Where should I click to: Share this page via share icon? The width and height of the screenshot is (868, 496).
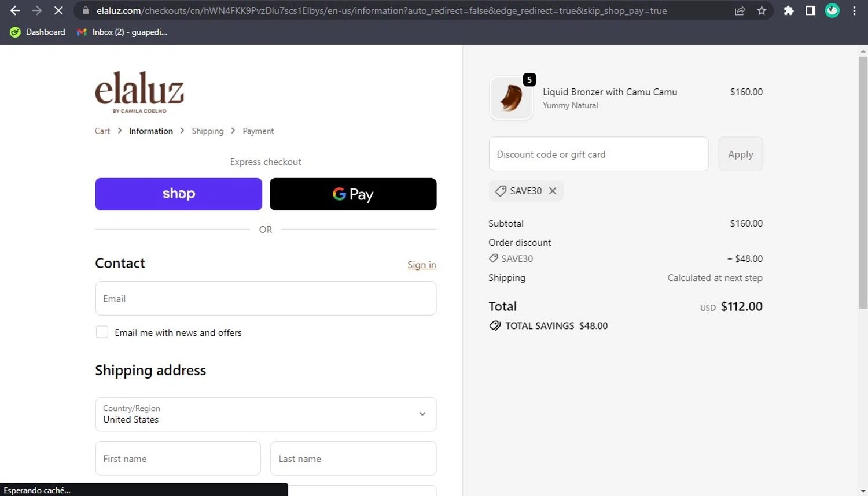click(x=740, y=10)
